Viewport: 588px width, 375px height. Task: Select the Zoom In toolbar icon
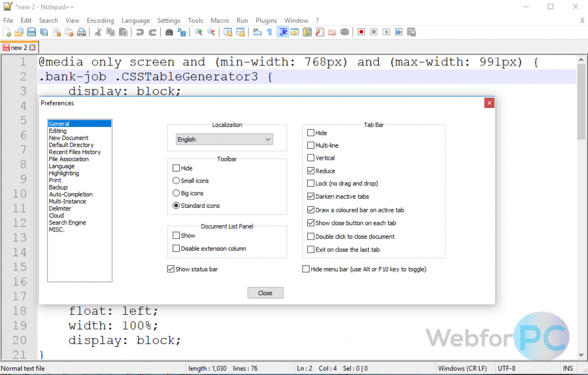198,32
